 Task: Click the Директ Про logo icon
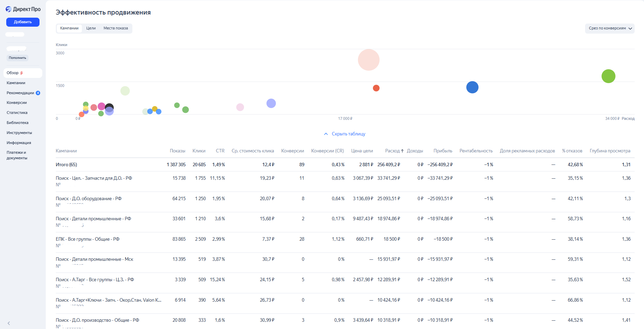coord(8,9)
